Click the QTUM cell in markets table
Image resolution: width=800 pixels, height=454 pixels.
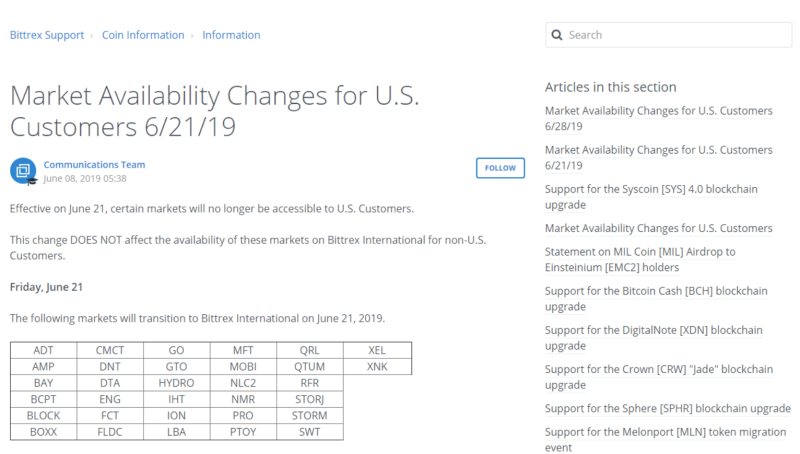point(310,367)
